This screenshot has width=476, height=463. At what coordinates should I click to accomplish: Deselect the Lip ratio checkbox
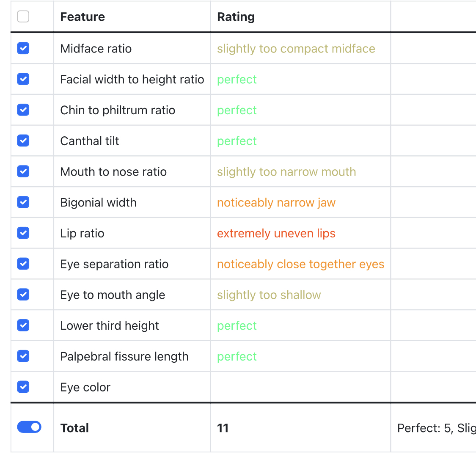pyautogui.click(x=23, y=233)
